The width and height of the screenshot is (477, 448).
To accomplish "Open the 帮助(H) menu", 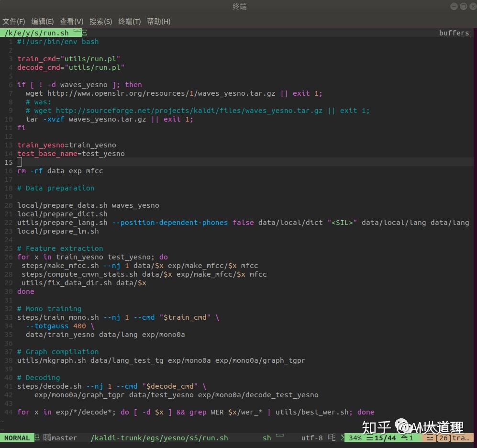I will [158, 22].
